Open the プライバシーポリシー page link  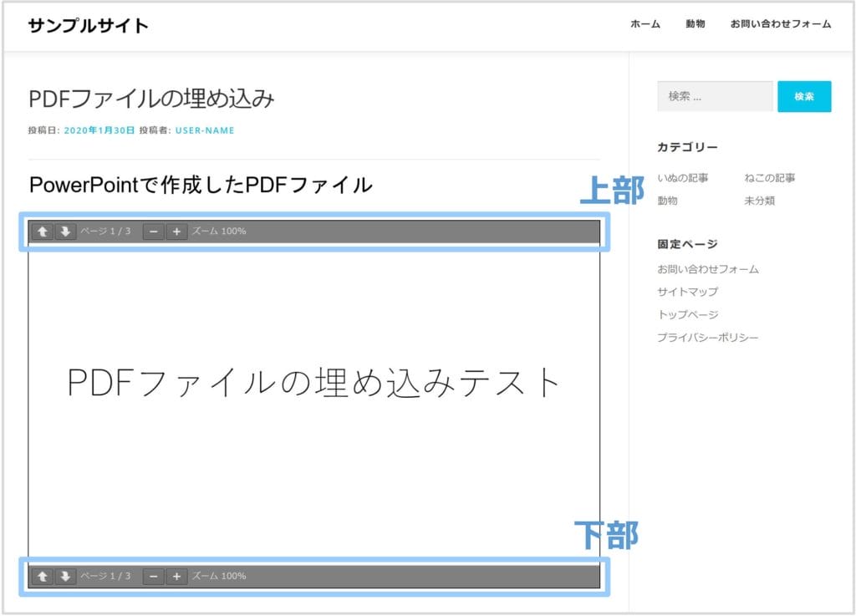708,338
